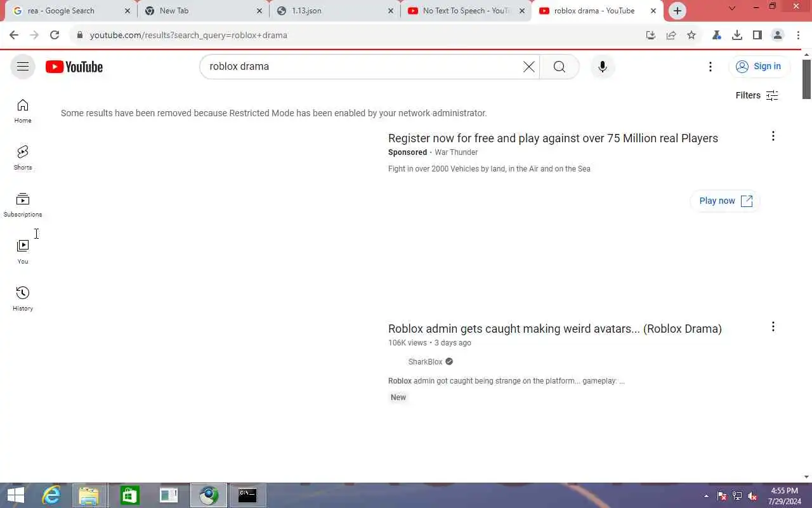Close the roblox drama YouTube tab

coord(653,11)
